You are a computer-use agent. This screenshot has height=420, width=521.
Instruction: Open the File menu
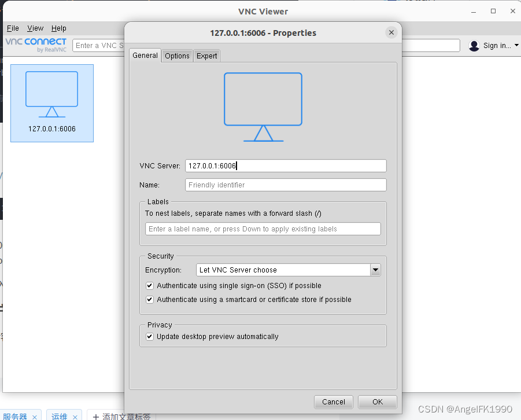pos(13,28)
